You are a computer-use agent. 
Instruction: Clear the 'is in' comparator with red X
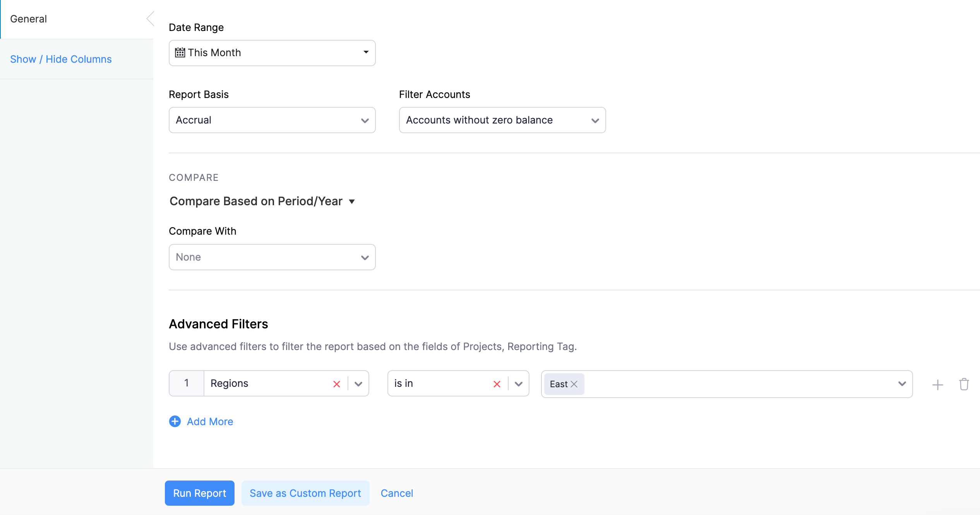click(497, 384)
